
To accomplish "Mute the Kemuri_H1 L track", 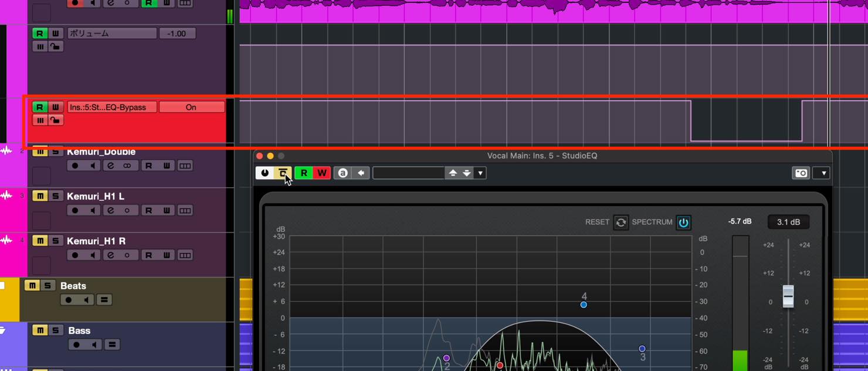I will (39, 196).
